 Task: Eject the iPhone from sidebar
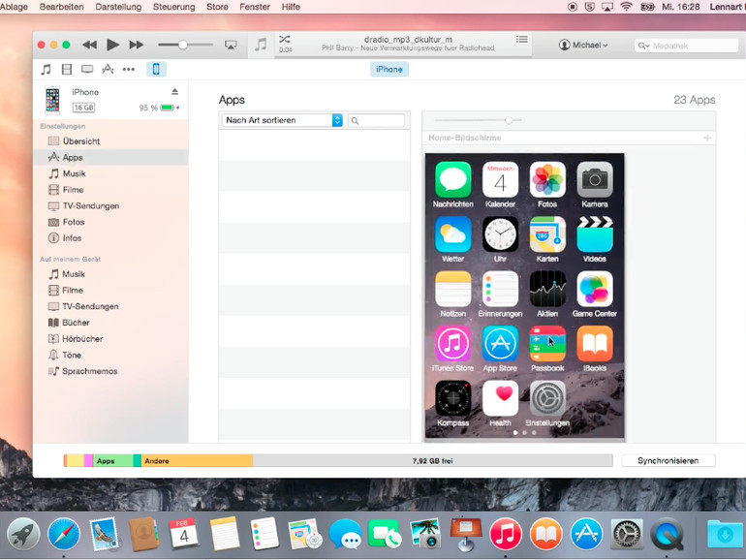click(x=174, y=92)
